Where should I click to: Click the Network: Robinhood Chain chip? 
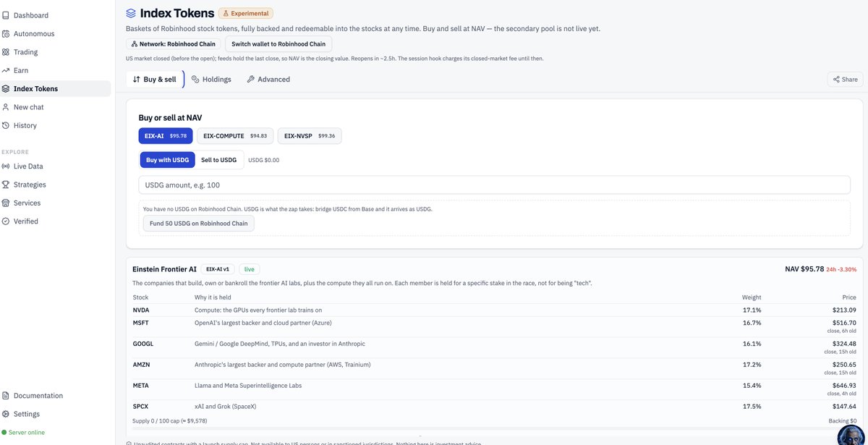pos(174,44)
